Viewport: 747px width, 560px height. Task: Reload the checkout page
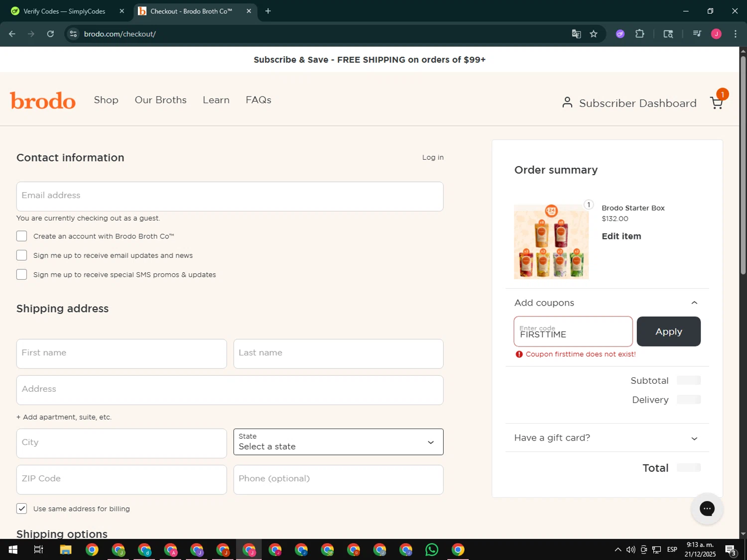point(50,34)
